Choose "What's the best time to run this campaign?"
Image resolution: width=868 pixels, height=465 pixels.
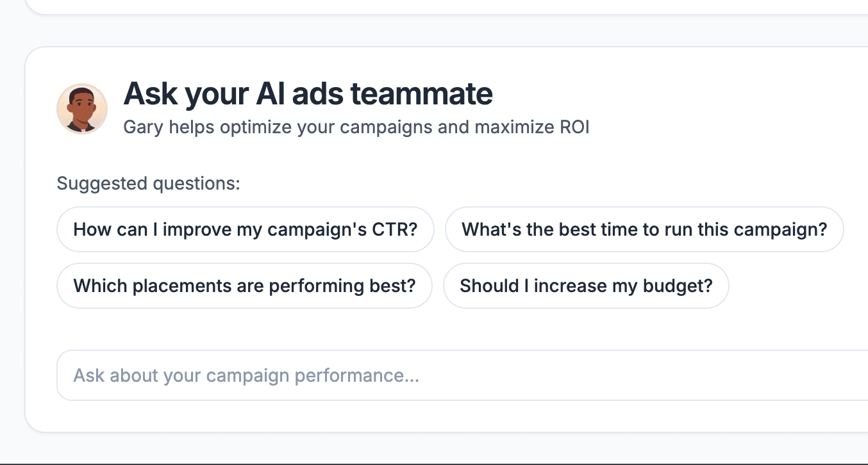pyautogui.click(x=644, y=229)
